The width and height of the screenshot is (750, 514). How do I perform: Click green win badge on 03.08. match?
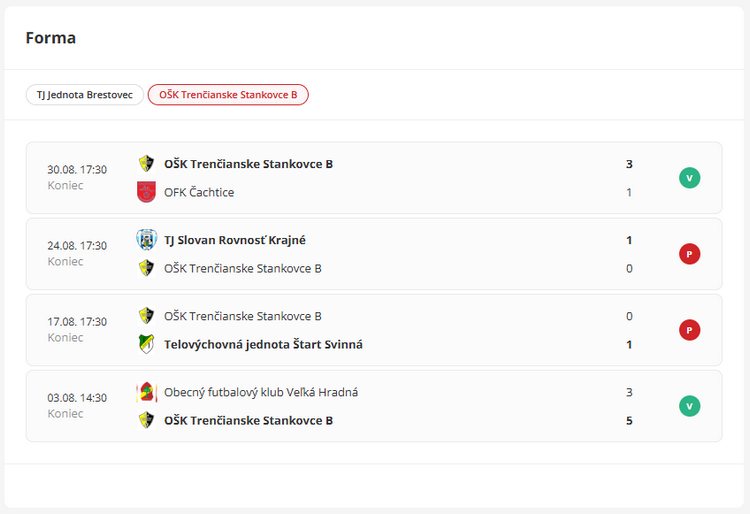(x=689, y=406)
